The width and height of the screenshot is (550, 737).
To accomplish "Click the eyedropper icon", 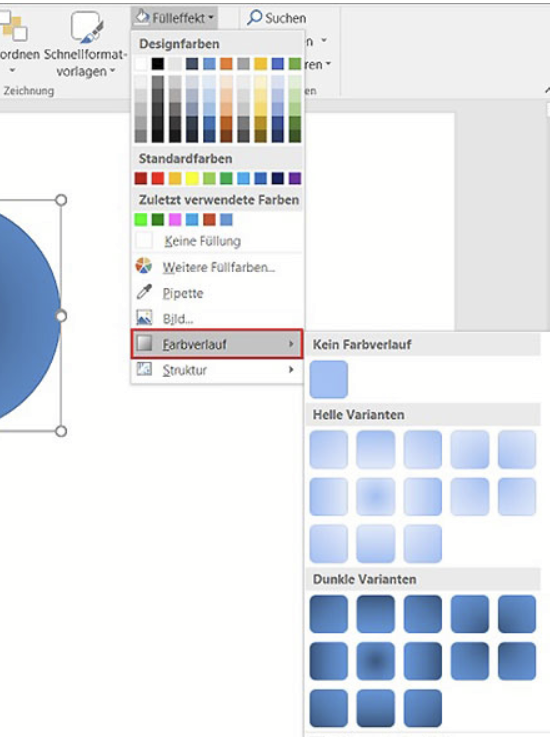I will click(144, 292).
